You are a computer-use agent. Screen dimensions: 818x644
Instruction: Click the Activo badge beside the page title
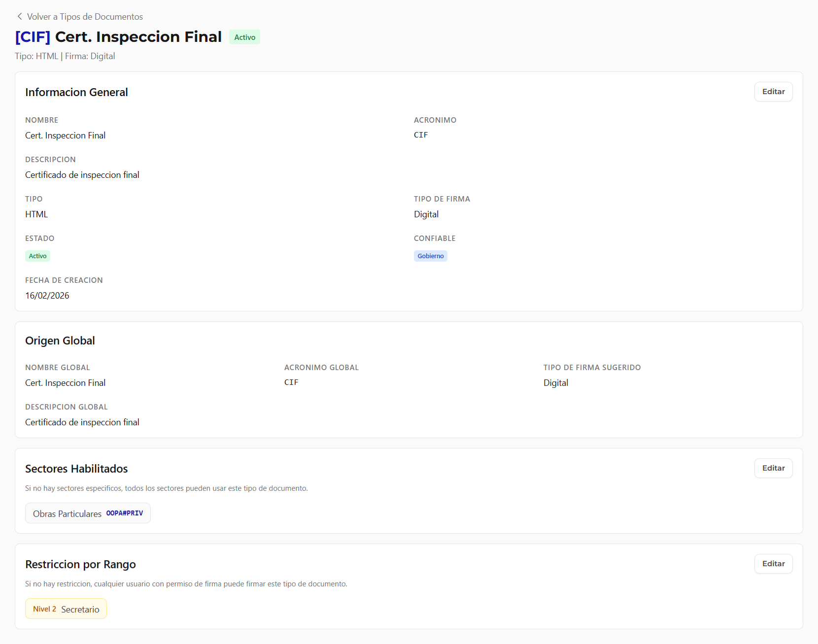244,37
